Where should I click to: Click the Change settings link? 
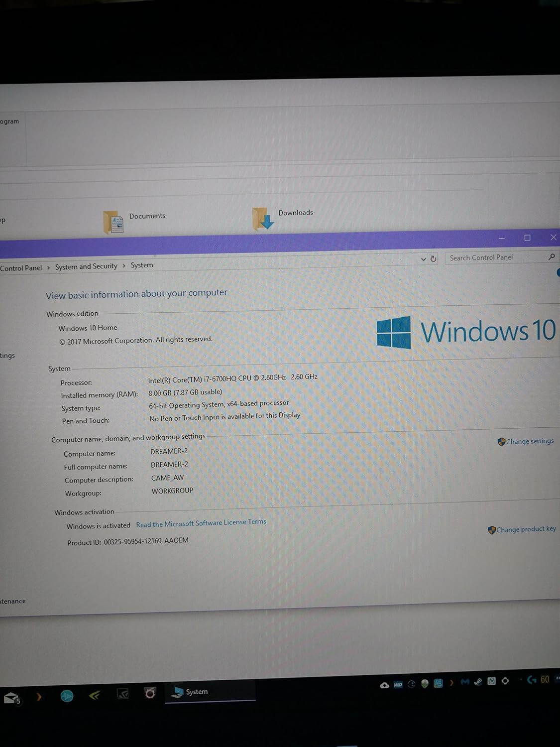tap(529, 441)
